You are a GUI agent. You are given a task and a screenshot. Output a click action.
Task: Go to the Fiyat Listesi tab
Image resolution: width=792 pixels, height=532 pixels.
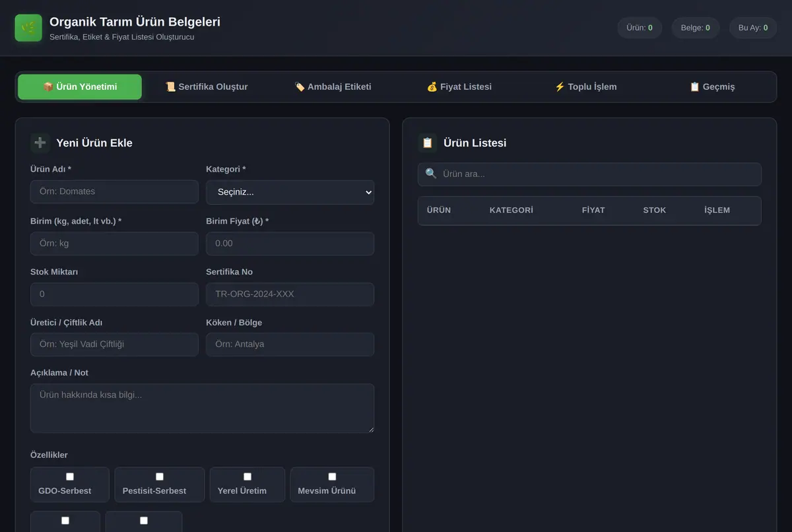[459, 87]
